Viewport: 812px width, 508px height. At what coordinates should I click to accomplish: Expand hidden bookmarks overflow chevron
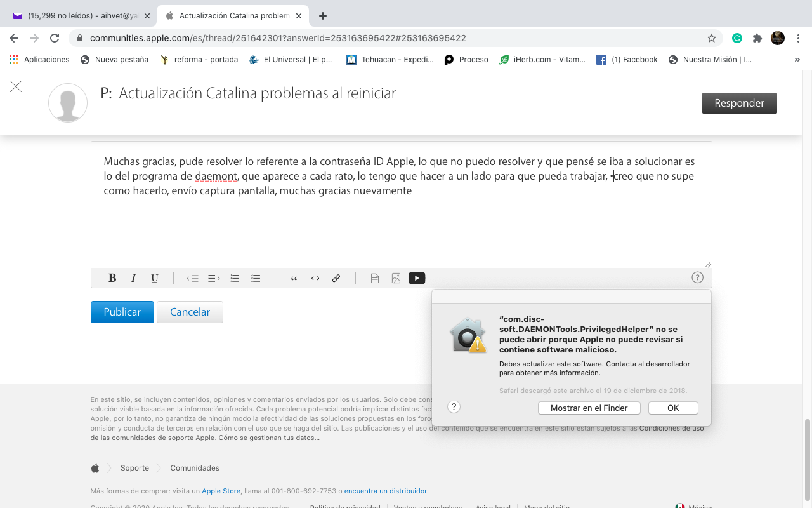[797, 60]
